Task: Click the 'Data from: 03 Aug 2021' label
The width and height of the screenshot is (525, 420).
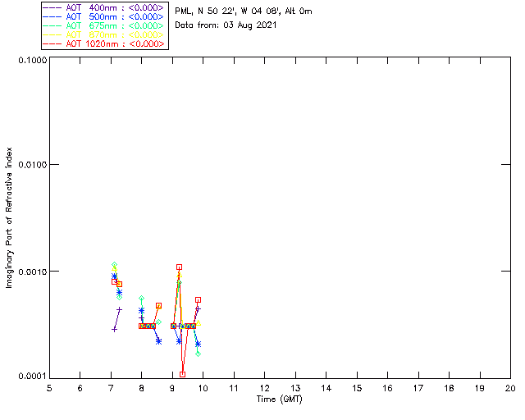Action: [226, 25]
